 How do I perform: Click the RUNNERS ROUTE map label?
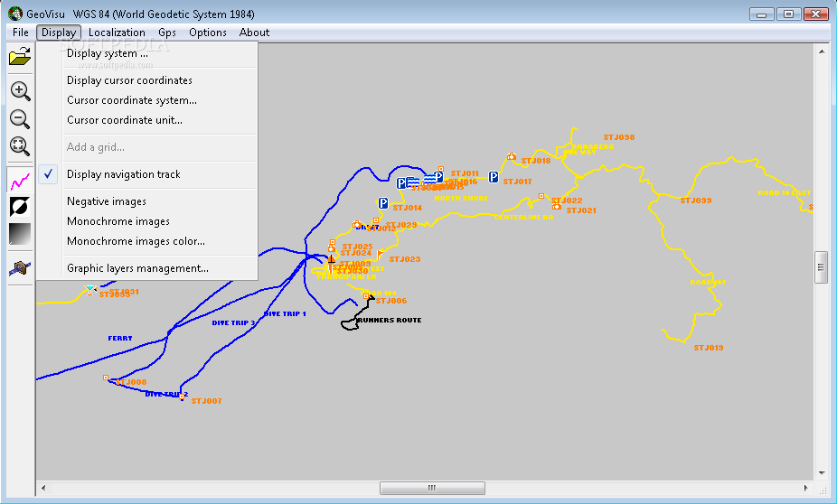[390, 320]
